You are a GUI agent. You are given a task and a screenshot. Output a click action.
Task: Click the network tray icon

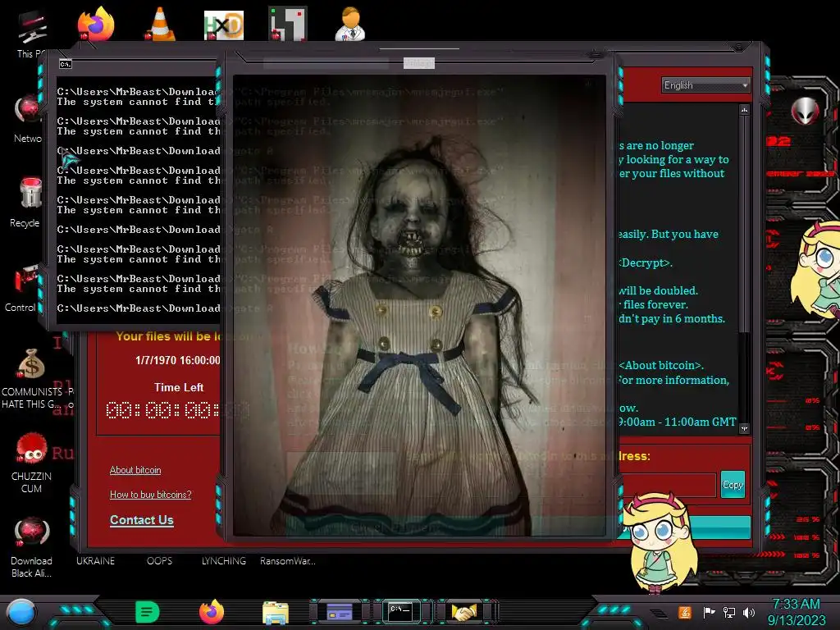point(729,612)
